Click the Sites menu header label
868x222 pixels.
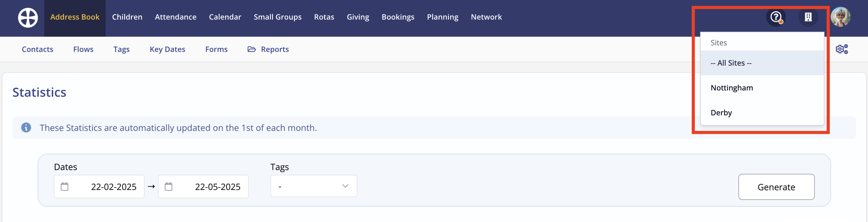click(x=718, y=43)
